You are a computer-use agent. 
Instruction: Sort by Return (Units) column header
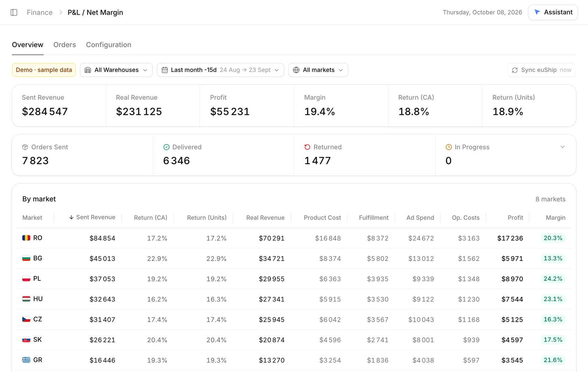[x=207, y=218]
